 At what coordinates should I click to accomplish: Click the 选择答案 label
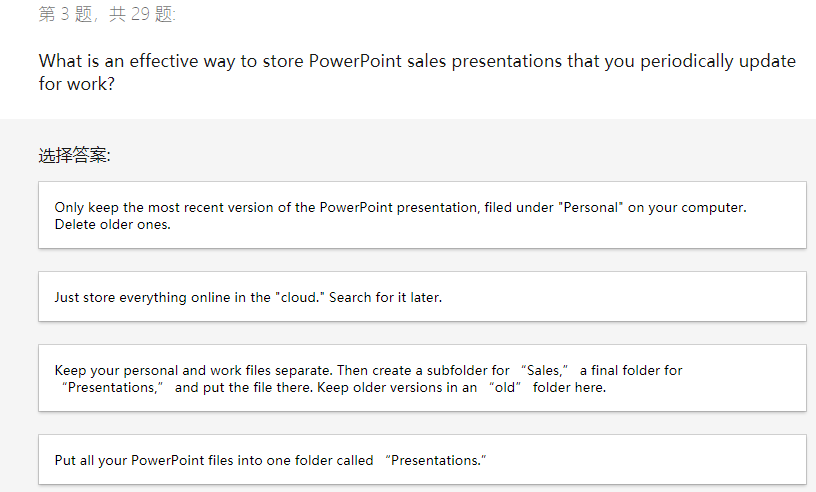click(x=75, y=155)
